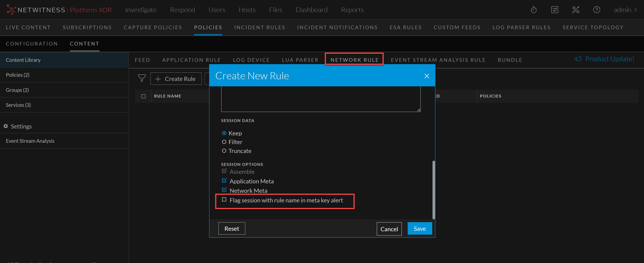Select the Truncate radio button
Viewport: 644px width, 263px height.
(224, 151)
